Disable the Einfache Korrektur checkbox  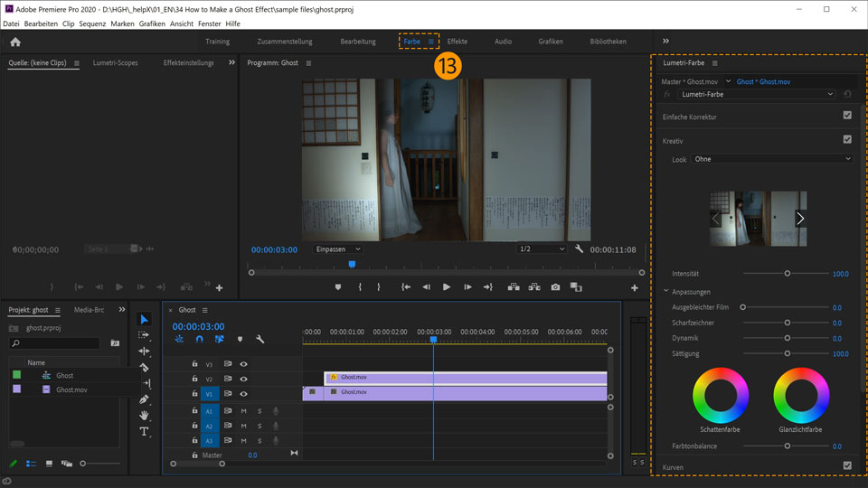click(x=847, y=116)
